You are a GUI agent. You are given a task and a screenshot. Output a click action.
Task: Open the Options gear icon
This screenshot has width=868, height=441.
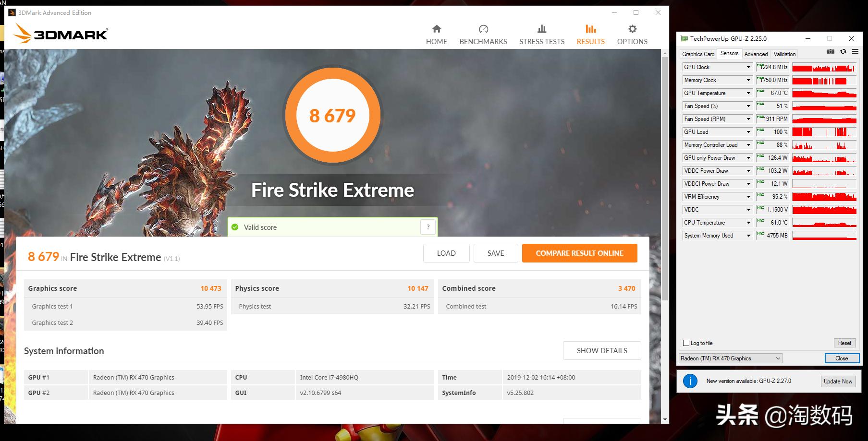point(632,29)
